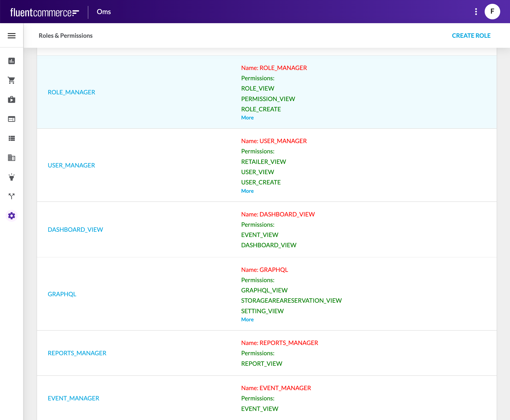Open the three-dot overflow menu
The width and height of the screenshot is (510, 420).
476,12
